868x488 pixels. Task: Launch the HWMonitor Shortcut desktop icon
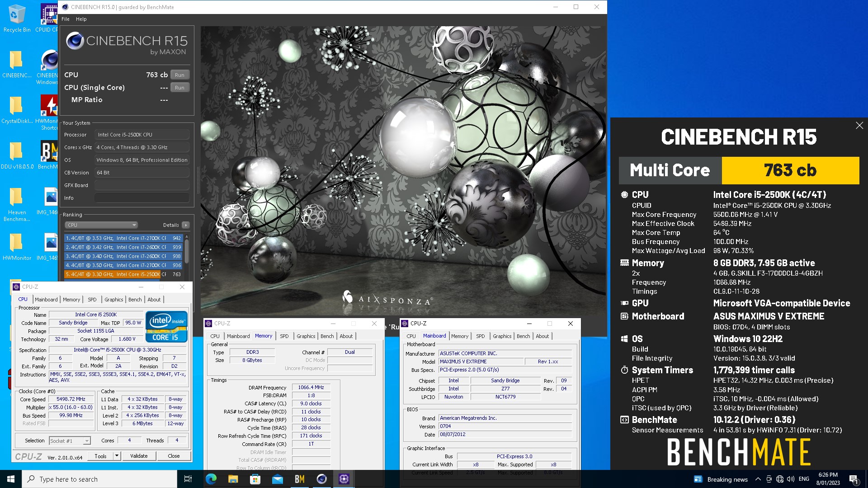47,113
